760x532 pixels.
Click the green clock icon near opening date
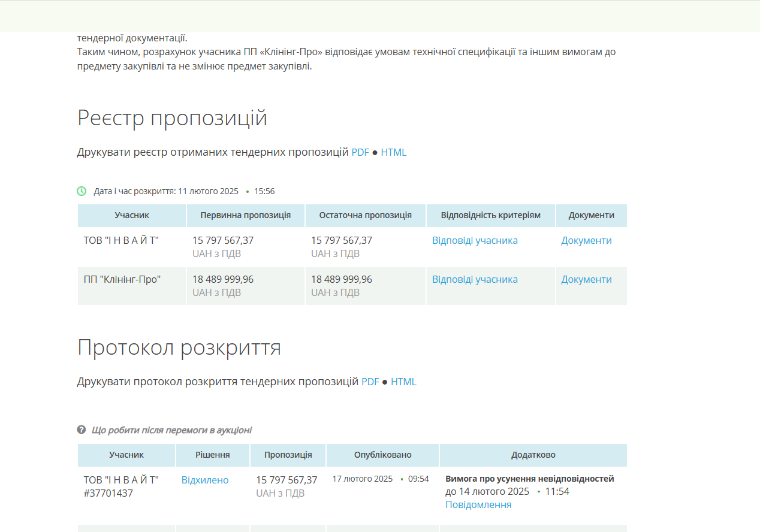tap(82, 191)
